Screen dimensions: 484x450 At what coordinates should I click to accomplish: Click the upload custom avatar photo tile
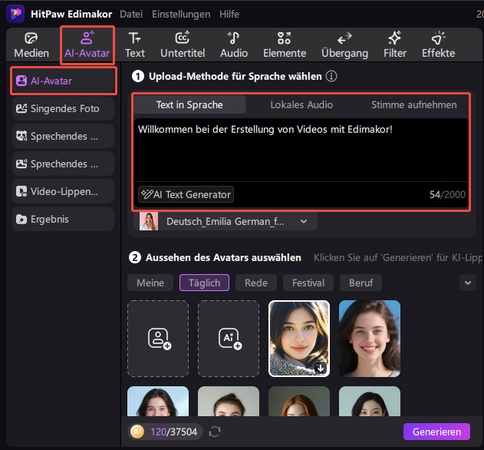coord(158,339)
